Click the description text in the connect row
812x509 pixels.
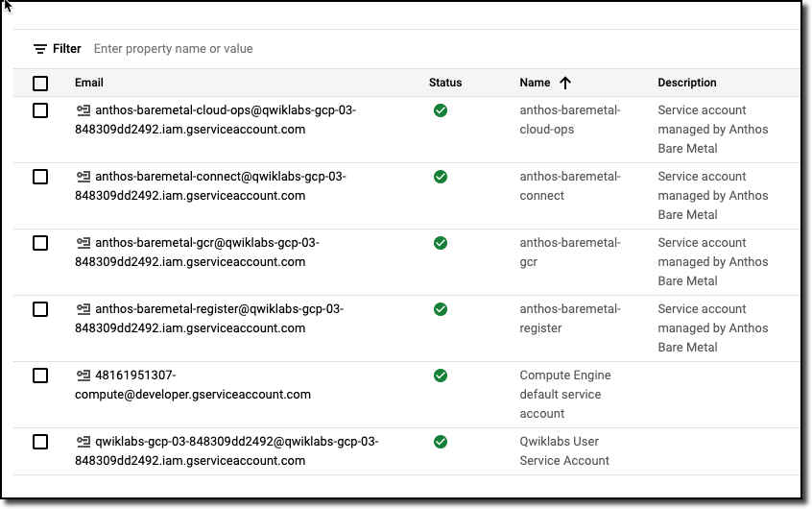pos(713,196)
